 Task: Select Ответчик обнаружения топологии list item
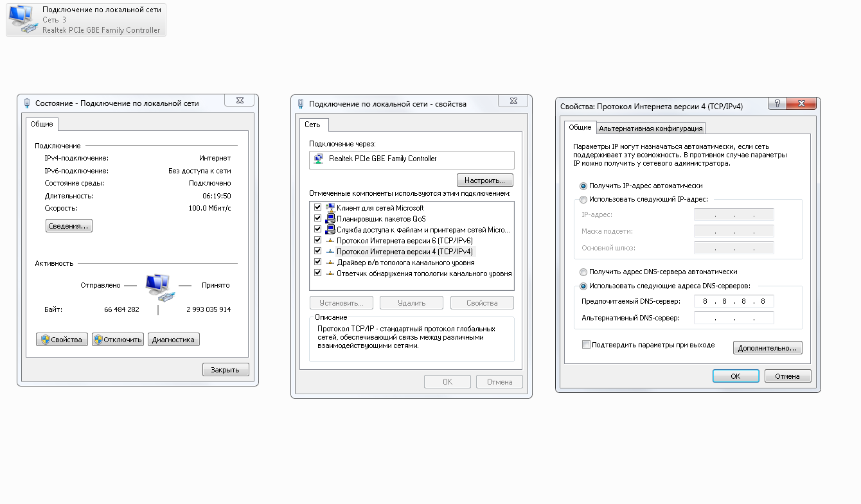click(x=424, y=274)
